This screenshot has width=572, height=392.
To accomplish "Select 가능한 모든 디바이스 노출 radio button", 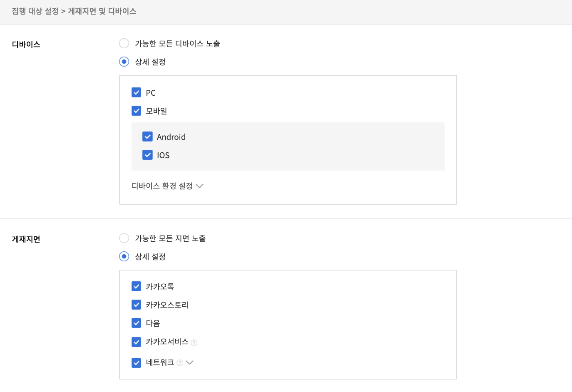I will point(124,43).
